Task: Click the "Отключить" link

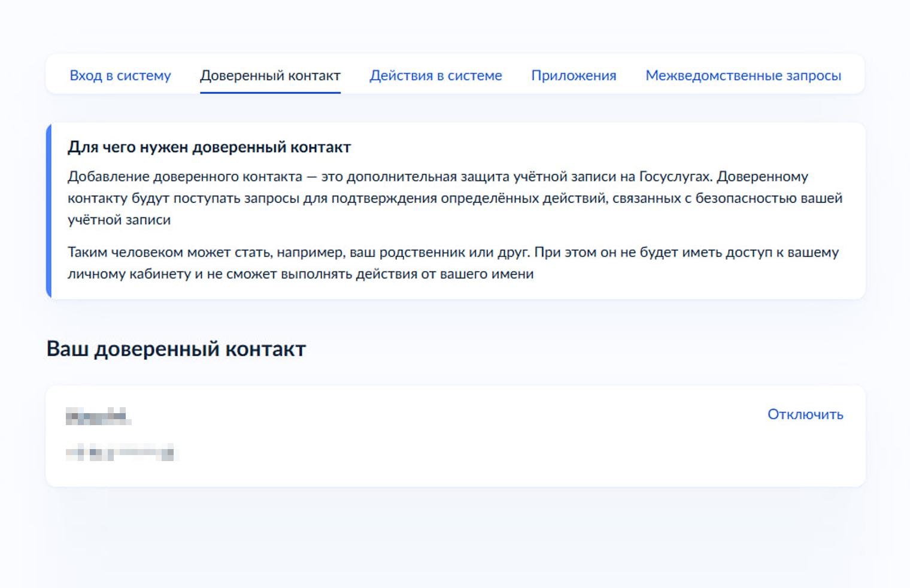Action: coord(805,414)
